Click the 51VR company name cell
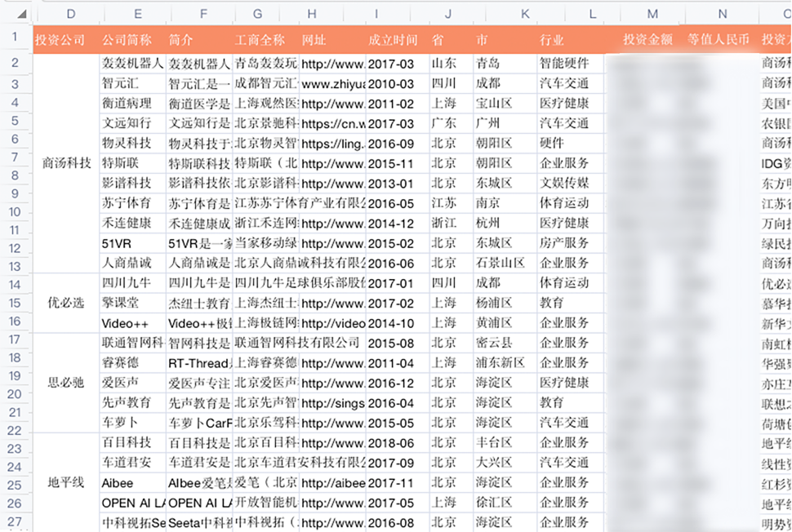The height and width of the screenshot is (532, 792). 133,243
